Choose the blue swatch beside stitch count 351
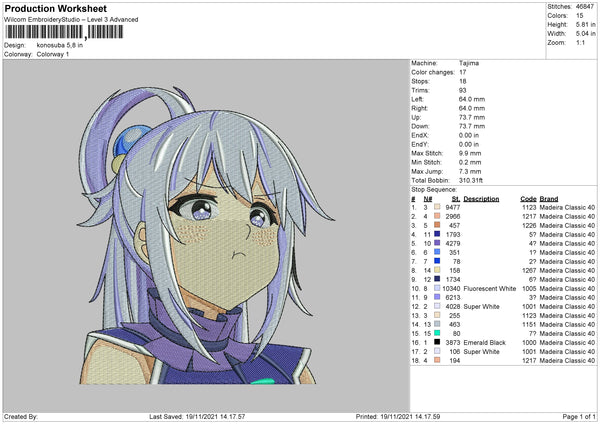This screenshot has width=600, height=424. coord(437,252)
